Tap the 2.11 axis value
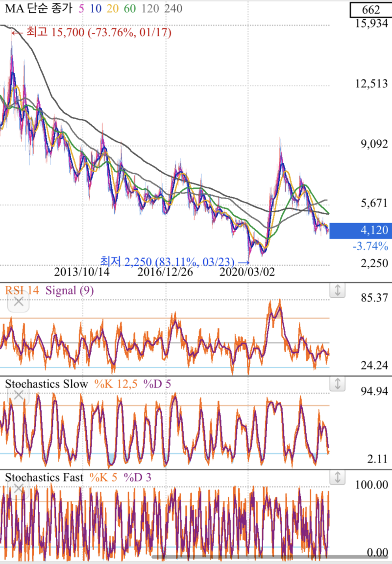This screenshot has width=392, height=564. 377,459
